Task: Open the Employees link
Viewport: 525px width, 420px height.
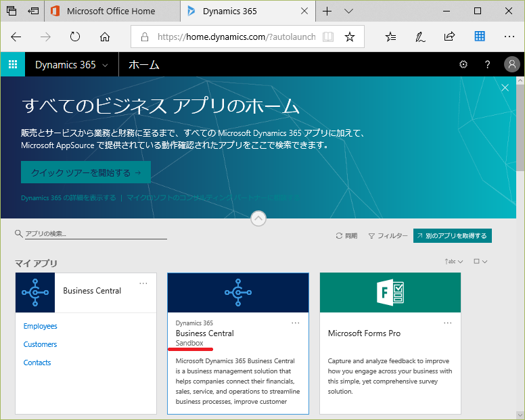Action: tap(40, 326)
